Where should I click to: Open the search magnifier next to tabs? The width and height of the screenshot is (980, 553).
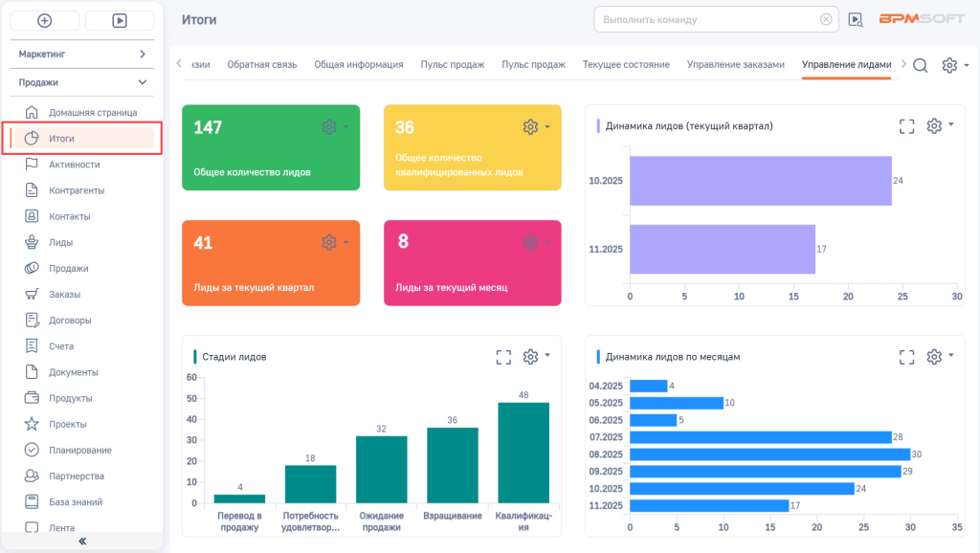pos(920,65)
